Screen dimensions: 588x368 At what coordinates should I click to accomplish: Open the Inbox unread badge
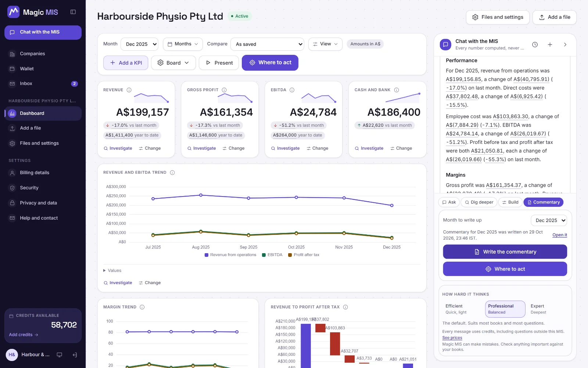tap(74, 84)
